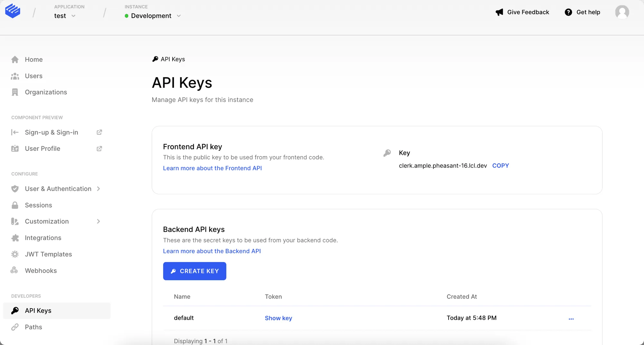The width and height of the screenshot is (644, 345).
Task: Open Sign-up & Sign-in external link icon
Action: point(99,132)
